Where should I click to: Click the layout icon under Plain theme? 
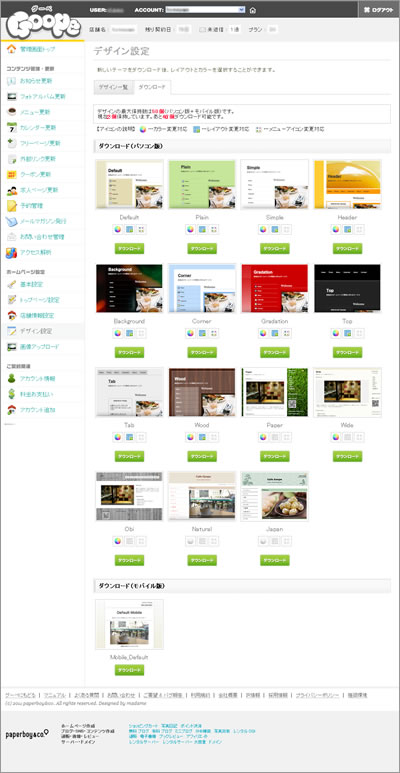pyautogui.click(x=202, y=229)
